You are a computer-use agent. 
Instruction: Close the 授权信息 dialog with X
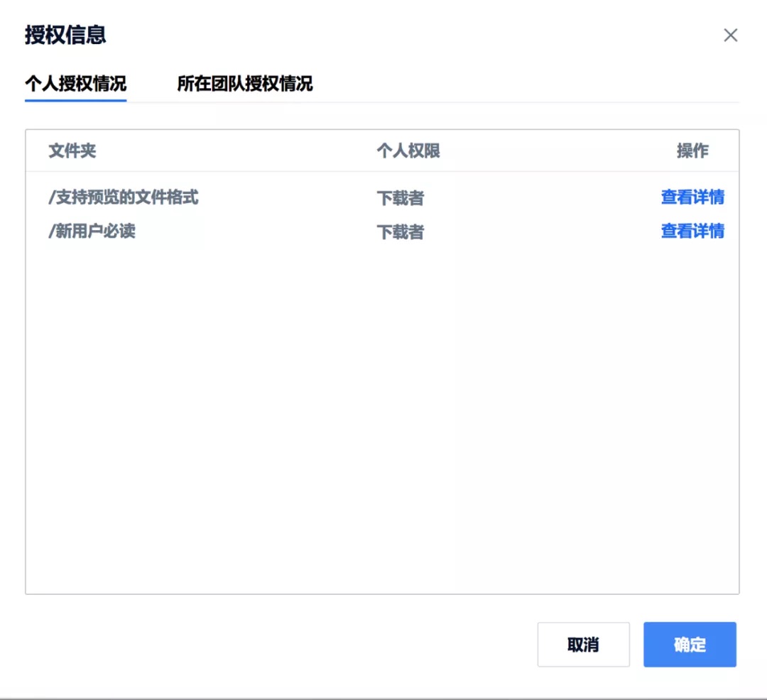tap(730, 35)
